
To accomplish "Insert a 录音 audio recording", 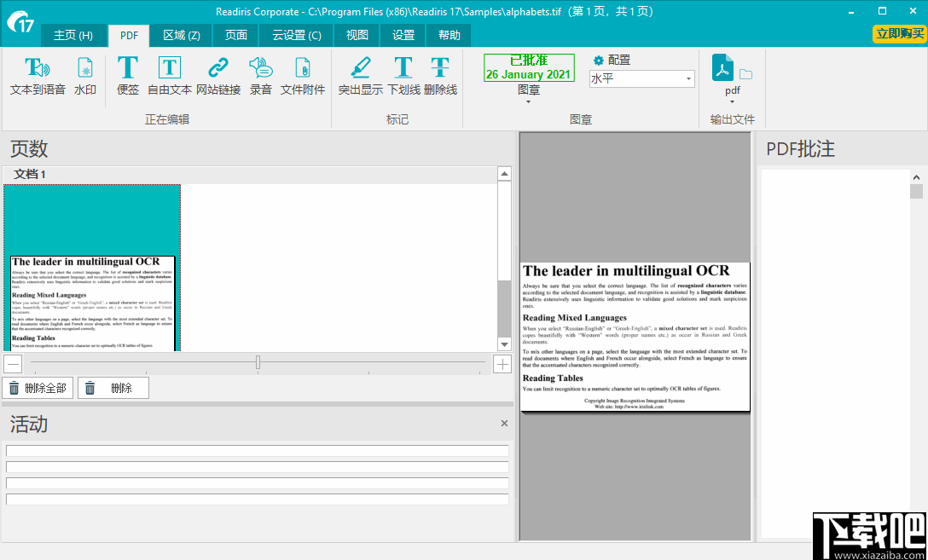I will click(x=261, y=76).
